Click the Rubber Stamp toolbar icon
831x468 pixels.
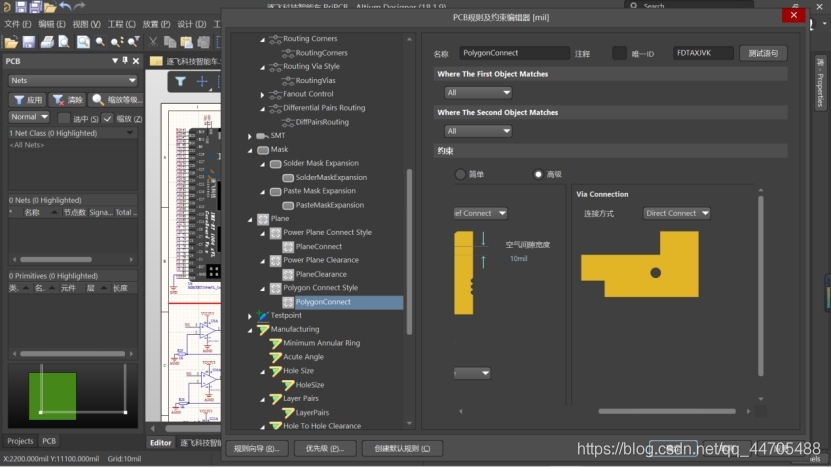click(204, 42)
